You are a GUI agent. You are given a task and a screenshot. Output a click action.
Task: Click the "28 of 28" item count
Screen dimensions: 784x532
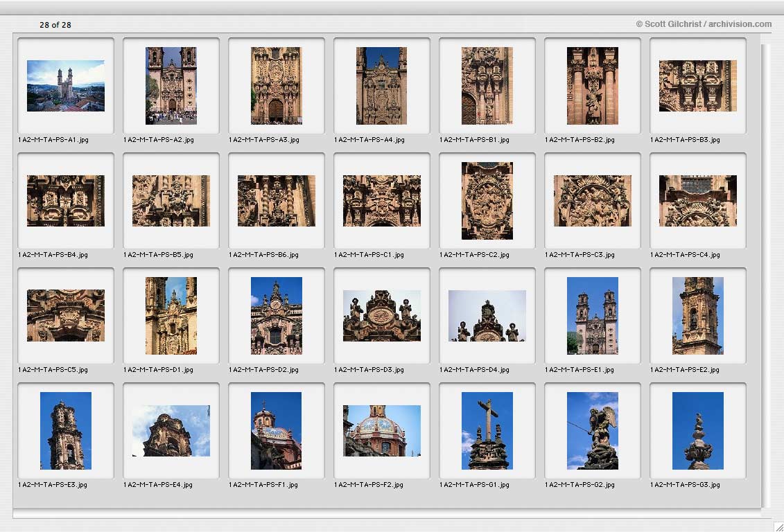click(x=55, y=24)
